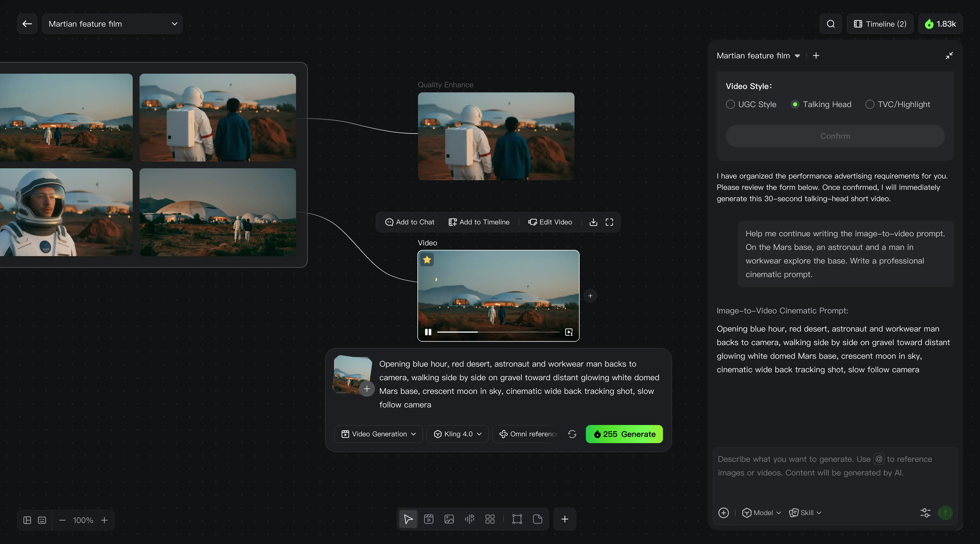The image size is (980, 544).
Task: Start a new chat with plus icon
Action: [816, 56]
